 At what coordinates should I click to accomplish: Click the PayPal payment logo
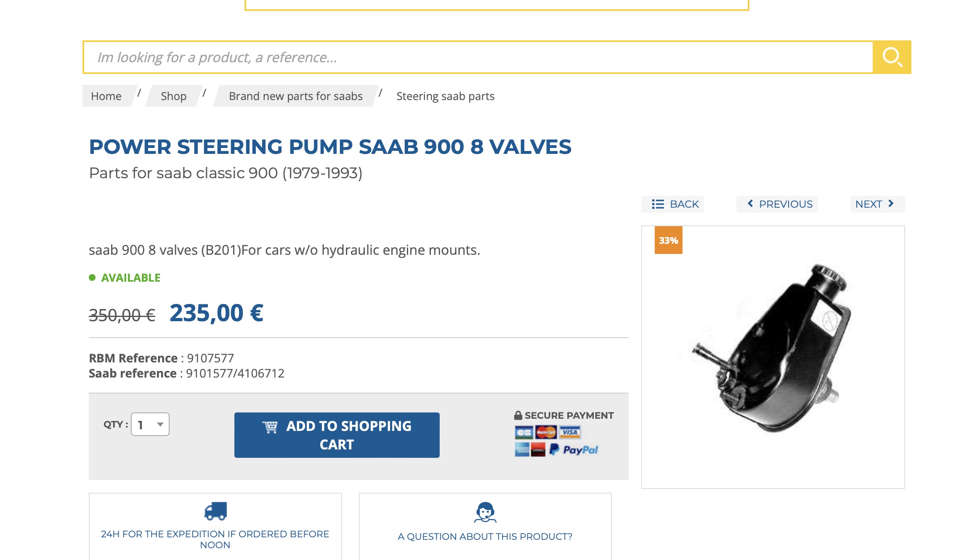574,450
